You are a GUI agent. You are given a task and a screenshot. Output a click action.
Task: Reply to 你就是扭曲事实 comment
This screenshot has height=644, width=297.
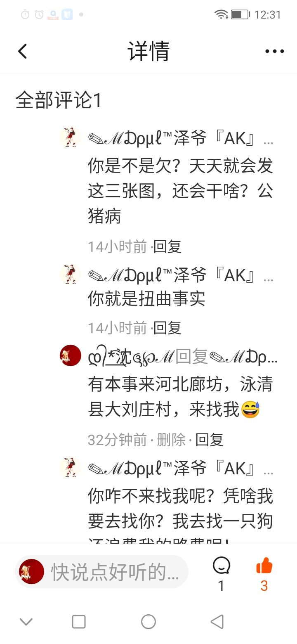point(167,328)
